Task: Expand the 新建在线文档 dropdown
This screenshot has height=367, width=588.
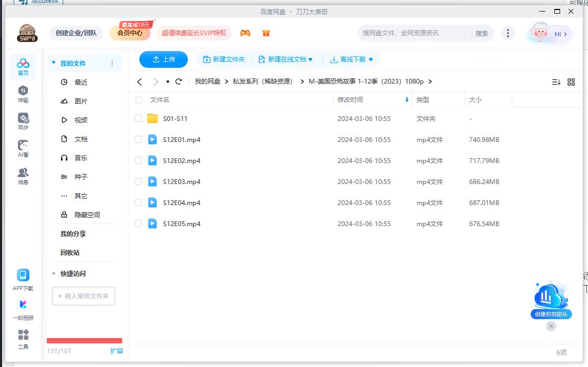Action: [310, 59]
